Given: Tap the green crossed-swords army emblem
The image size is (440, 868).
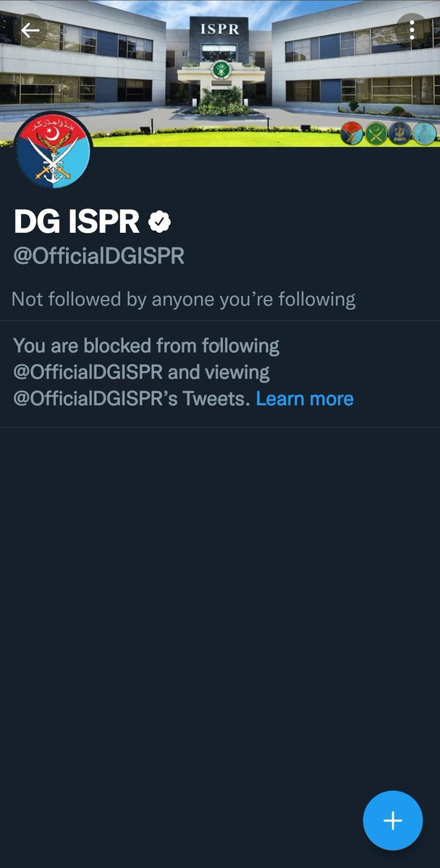Looking at the screenshot, I should point(376,134).
